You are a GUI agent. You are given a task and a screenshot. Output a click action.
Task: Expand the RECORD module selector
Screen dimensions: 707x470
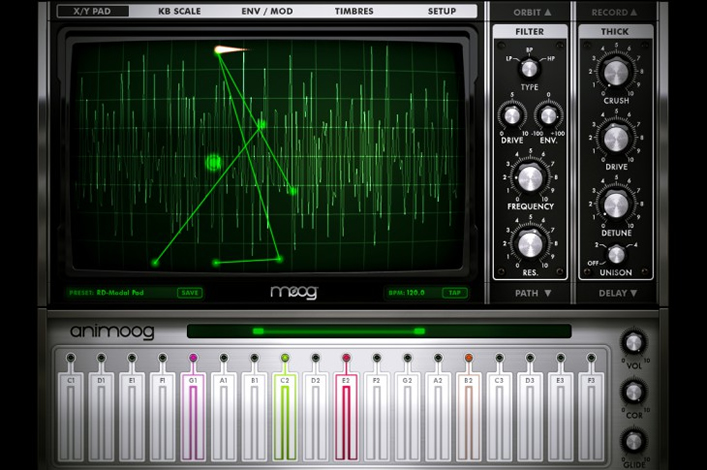click(x=614, y=13)
